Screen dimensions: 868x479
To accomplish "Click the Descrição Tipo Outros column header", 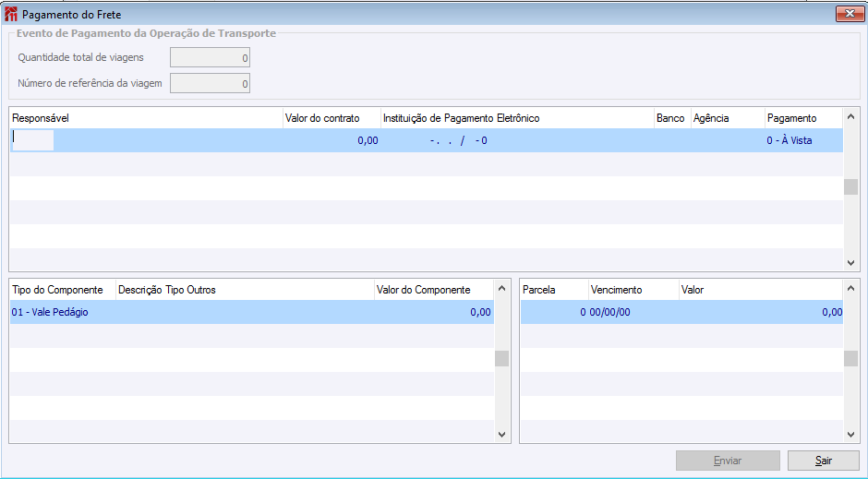I will (246, 290).
